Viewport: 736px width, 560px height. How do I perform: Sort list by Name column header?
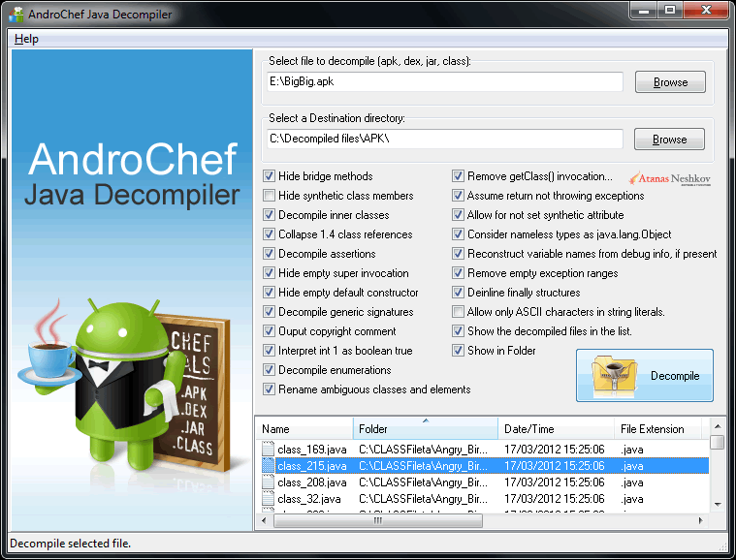point(304,428)
